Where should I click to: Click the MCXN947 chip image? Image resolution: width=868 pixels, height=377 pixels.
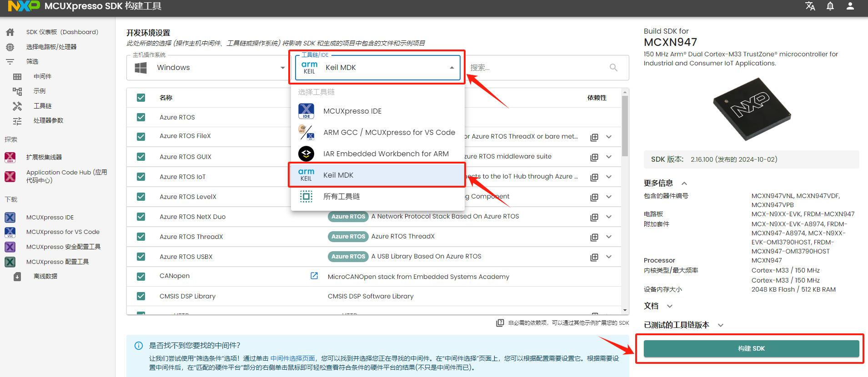click(x=752, y=109)
